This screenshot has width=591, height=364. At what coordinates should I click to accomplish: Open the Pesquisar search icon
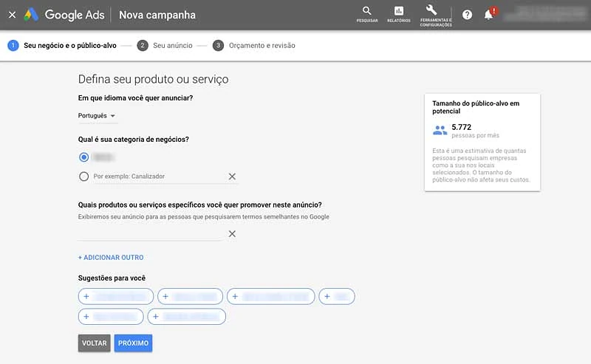pos(366,15)
